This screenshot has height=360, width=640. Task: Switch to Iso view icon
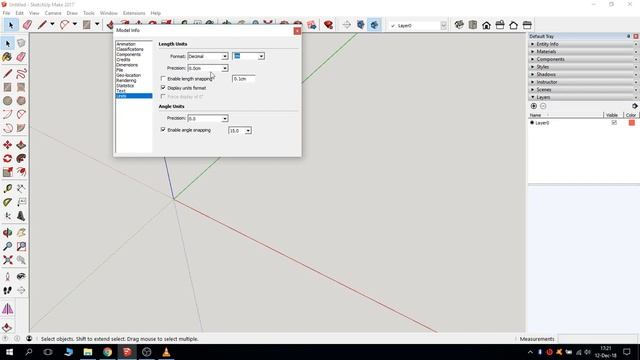[x=459, y=25]
